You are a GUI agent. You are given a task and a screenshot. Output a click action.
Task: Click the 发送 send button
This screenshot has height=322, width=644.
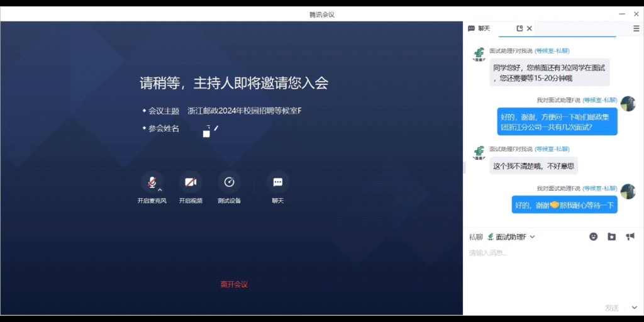[x=611, y=308]
